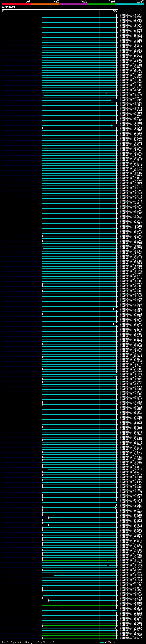Click the UniRef100_Q9DG69 hit label
Screen dimensions: 146x644
pyautogui.click(x=131, y=347)
